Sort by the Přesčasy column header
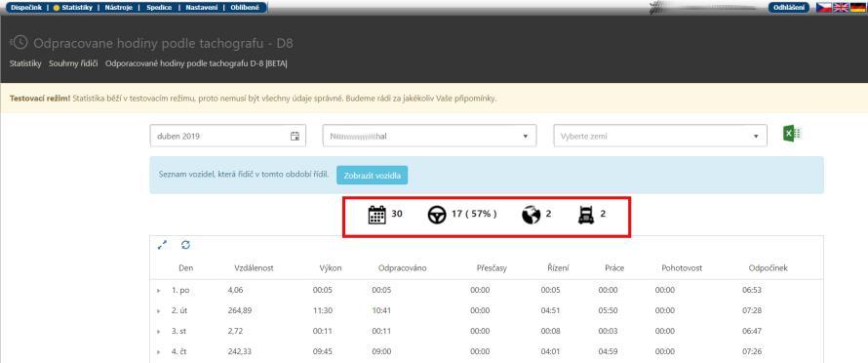Screen dimensions: 868x363 (x=492, y=268)
